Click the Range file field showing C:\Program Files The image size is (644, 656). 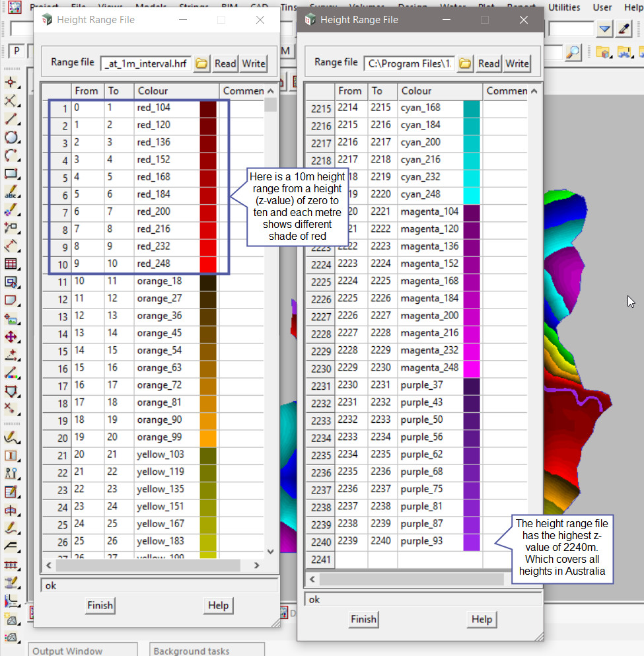(409, 63)
